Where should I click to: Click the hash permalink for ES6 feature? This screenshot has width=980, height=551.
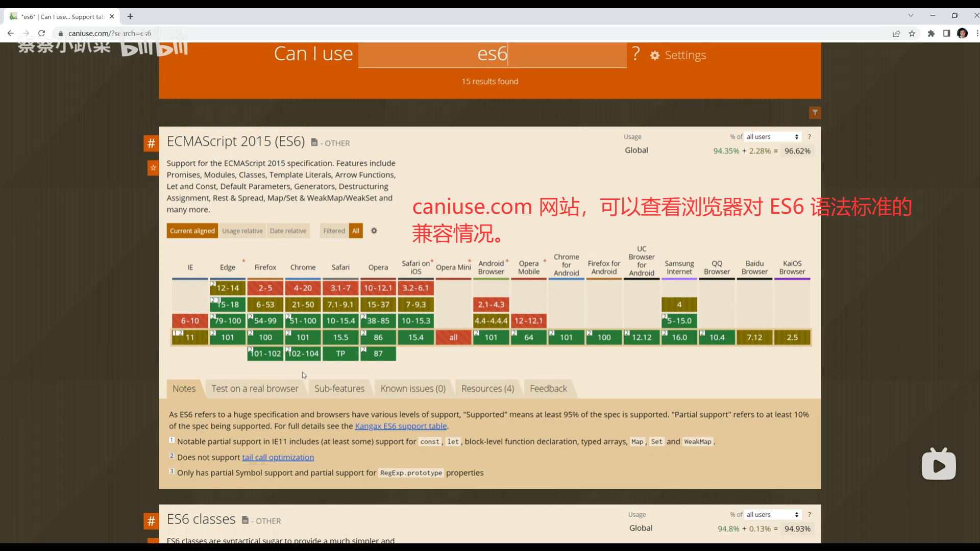coord(151,143)
